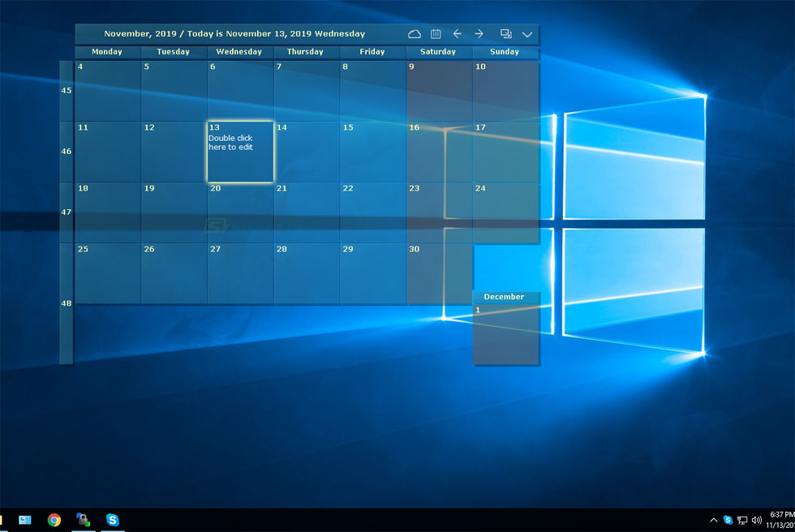Open Skype from the taskbar
Viewport: 795px width, 532px height.
[x=113, y=520]
